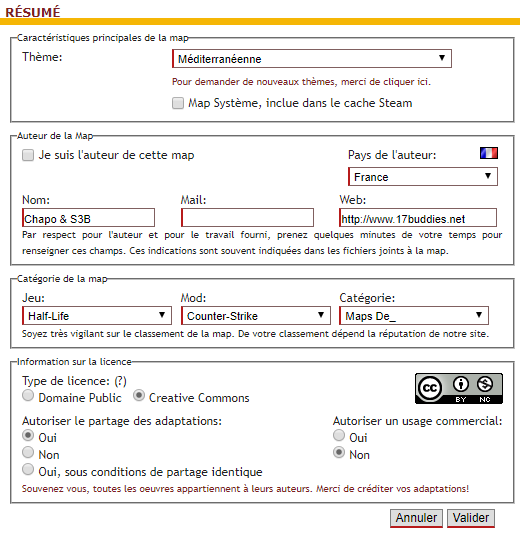Viewport: 523px width, 538px height.
Task: Select Oui for usage commercial
Action: pyautogui.click(x=339, y=435)
